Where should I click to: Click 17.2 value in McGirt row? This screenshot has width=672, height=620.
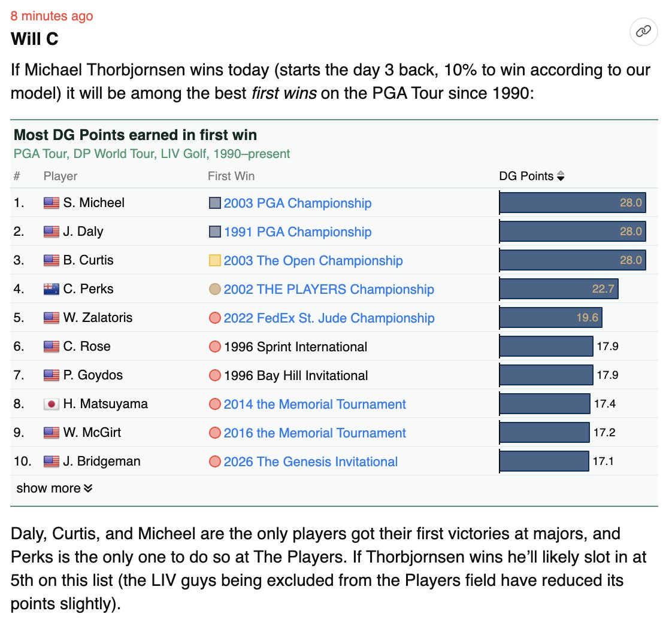coord(604,432)
